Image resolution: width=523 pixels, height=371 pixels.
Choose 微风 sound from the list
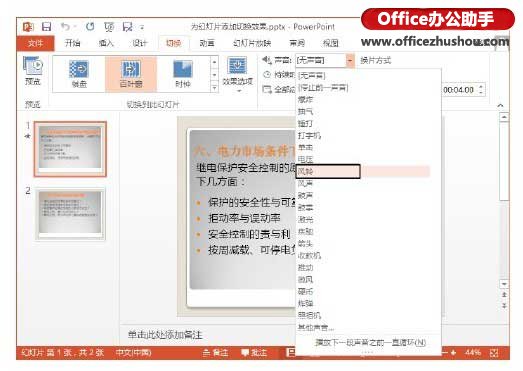coord(368,279)
